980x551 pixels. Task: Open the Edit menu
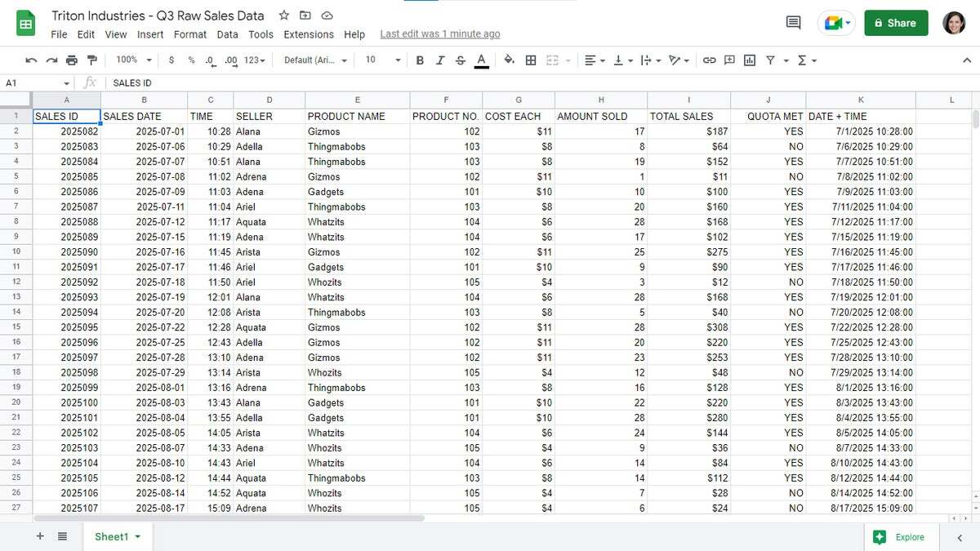(86, 34)
